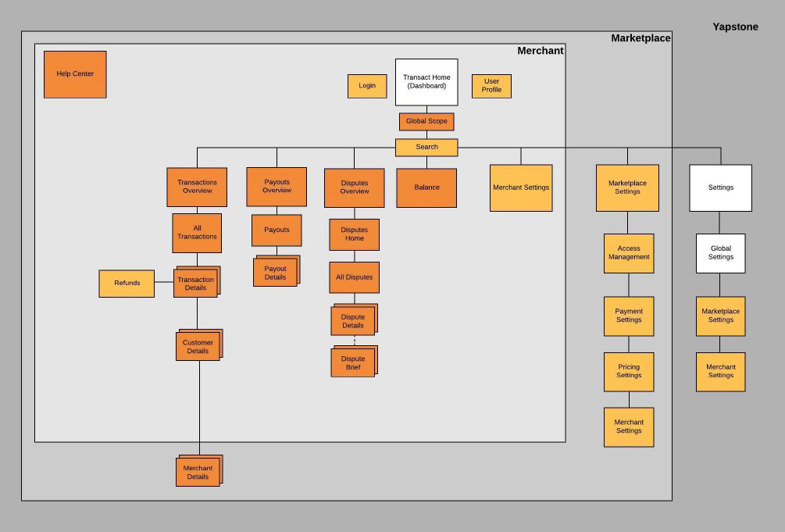Click the Global Scope box
Viewport: 785px width, 532px height.
pyautogui.click(x=426, y=122)
